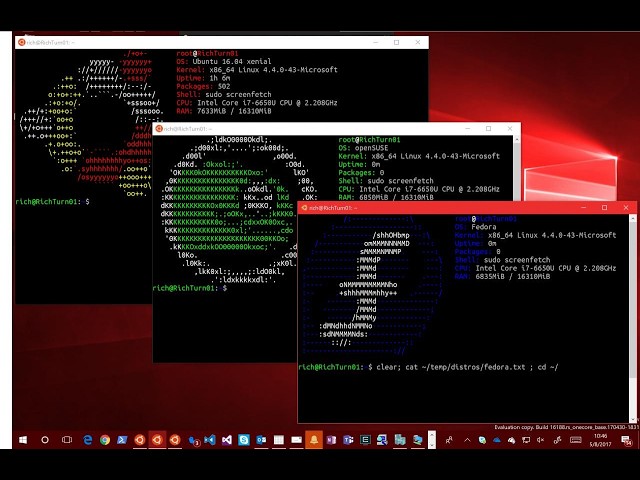Open Task View on the taskbar
The height and width of the screenshot is (480, 640).
tap(67, 440)
